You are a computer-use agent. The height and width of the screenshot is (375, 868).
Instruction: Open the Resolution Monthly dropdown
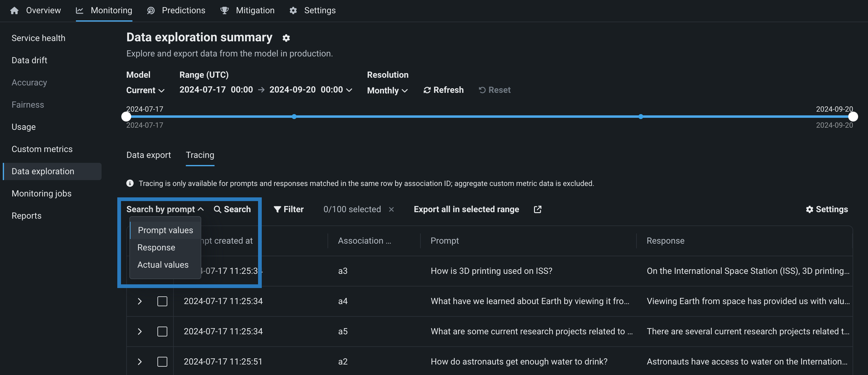[x=387, y=91]
